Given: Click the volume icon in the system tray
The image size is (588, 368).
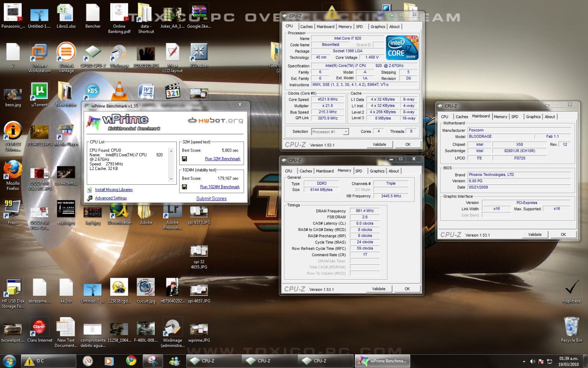Looking at the screenshot, I should (533, 361).
